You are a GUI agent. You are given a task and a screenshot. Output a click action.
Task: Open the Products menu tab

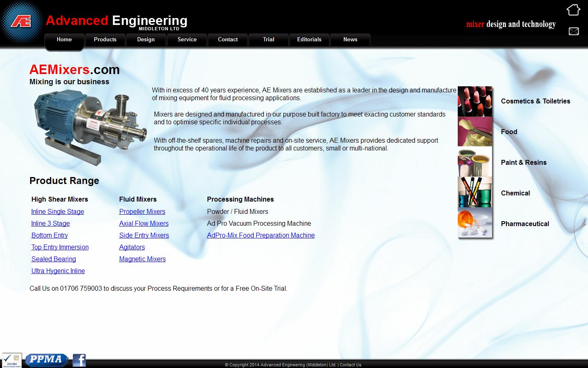click(105, 40)
